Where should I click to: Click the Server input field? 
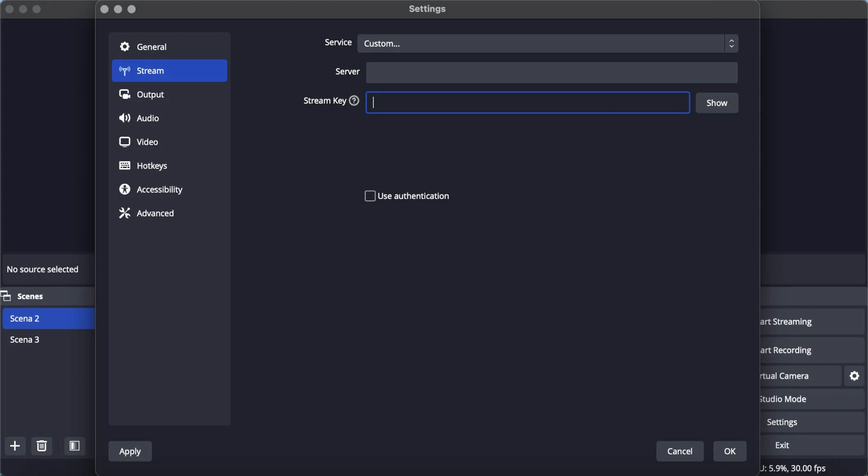pos(551,72)
